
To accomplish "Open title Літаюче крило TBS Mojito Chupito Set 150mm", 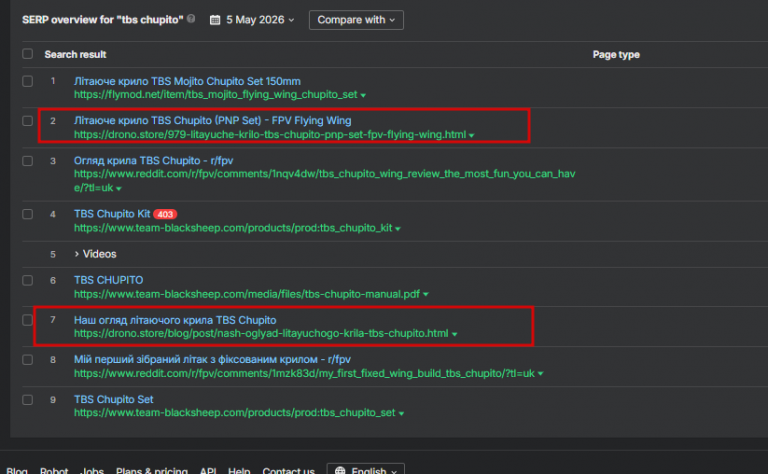I will click(187, 81).
